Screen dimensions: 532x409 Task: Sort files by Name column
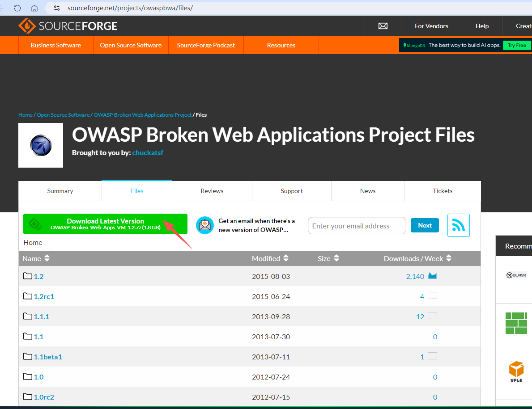click(36, 258)
